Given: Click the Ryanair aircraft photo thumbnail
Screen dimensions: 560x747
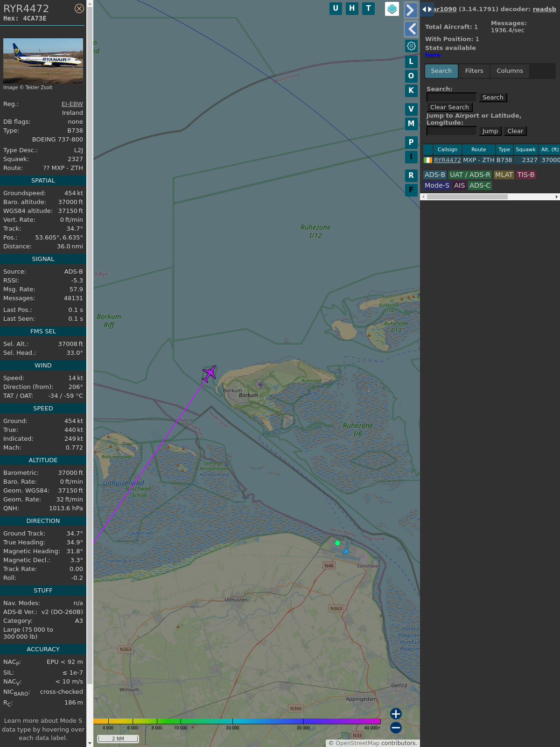Looking at the screenshot, I should (x=43, y=61).
